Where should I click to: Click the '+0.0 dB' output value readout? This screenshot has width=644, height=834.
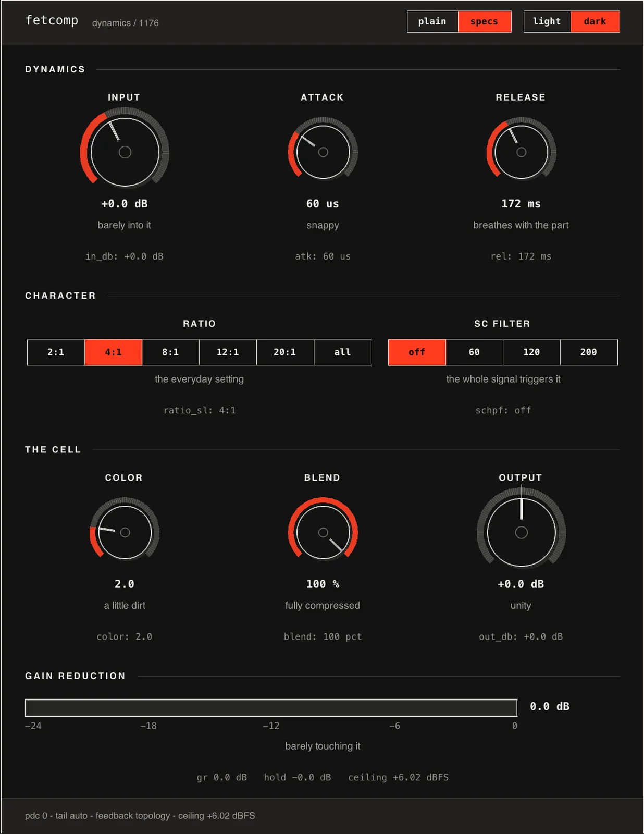(521, 584)
